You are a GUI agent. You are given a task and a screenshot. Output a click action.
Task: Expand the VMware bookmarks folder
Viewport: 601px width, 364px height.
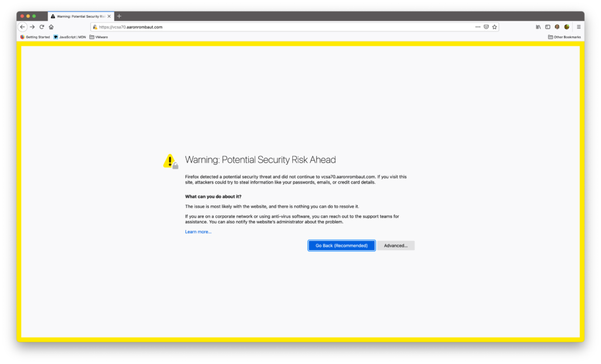(99, 37)
